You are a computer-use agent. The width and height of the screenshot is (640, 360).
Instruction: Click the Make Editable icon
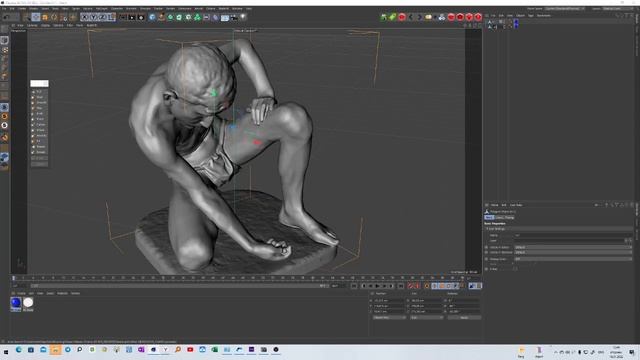(x=4, y=29)
